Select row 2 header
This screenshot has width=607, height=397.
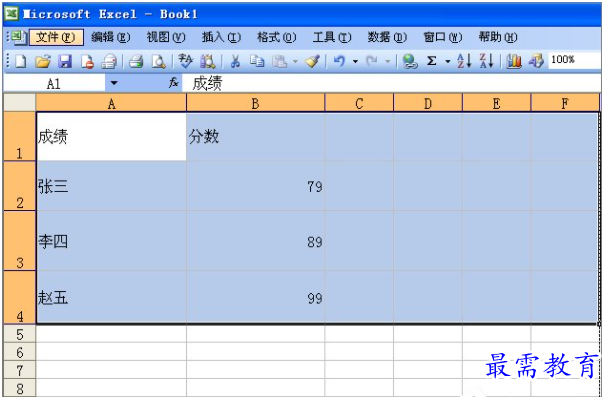coord(20,186)
